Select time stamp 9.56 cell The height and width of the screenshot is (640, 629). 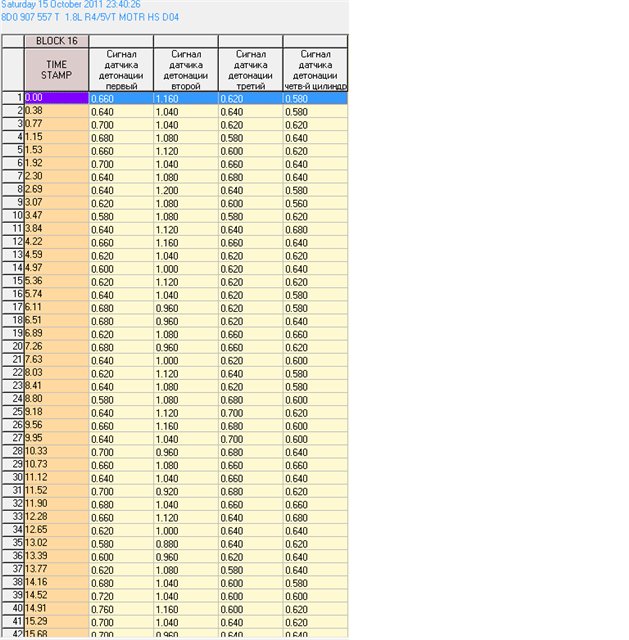click(56, 425)
